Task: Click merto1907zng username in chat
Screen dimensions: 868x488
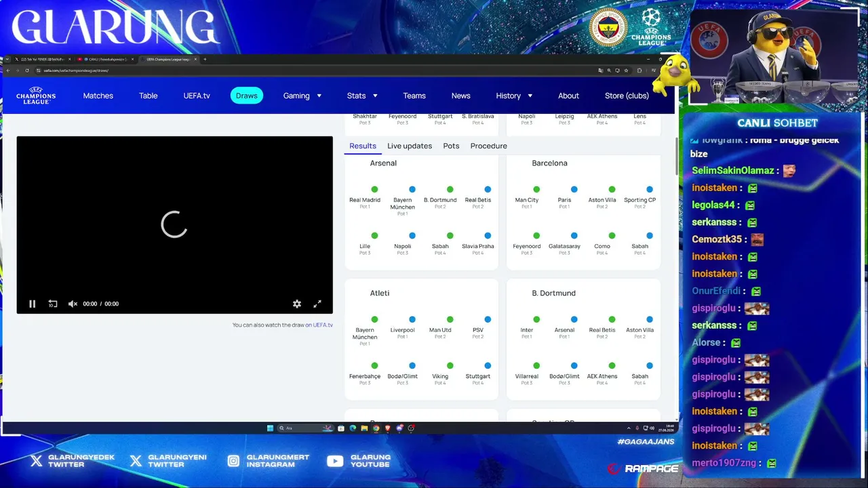Action: (x=725, y=463)
